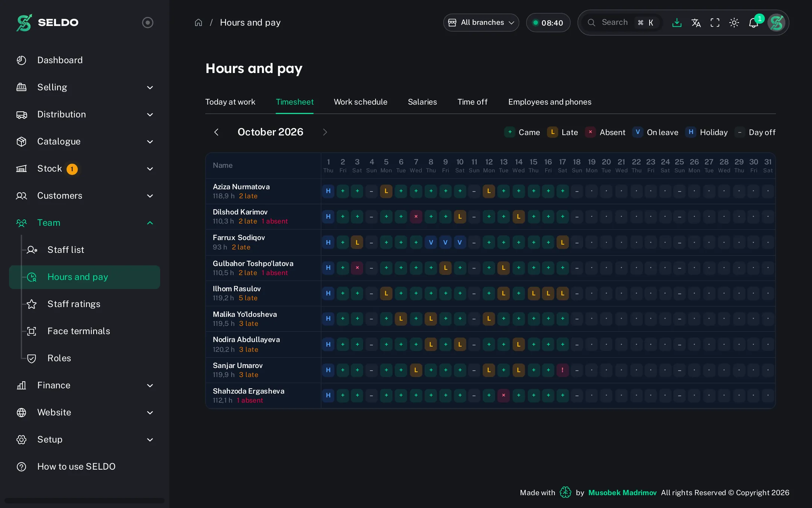Expand the Customers menu
The image size is (812, 508).
(x=85, y=196)
